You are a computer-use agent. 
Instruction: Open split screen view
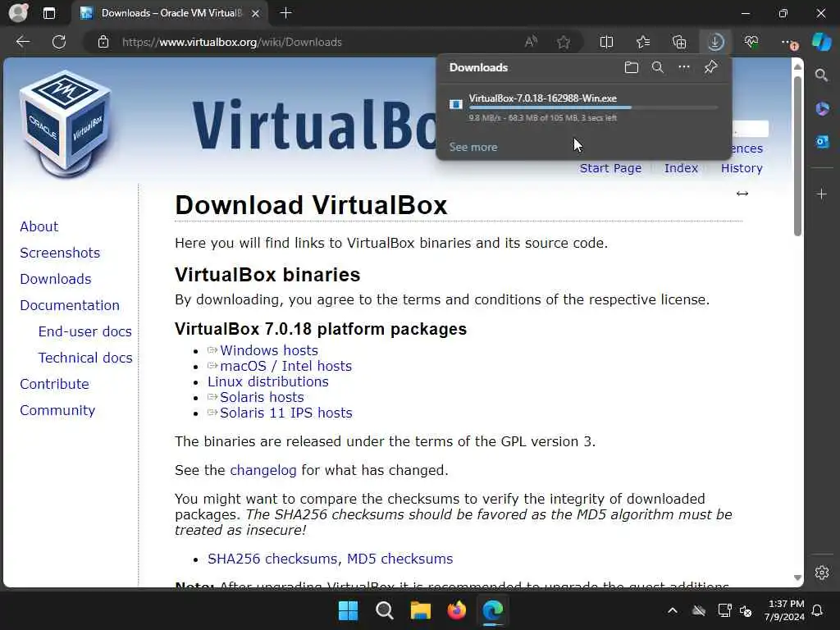coord(606,42)
